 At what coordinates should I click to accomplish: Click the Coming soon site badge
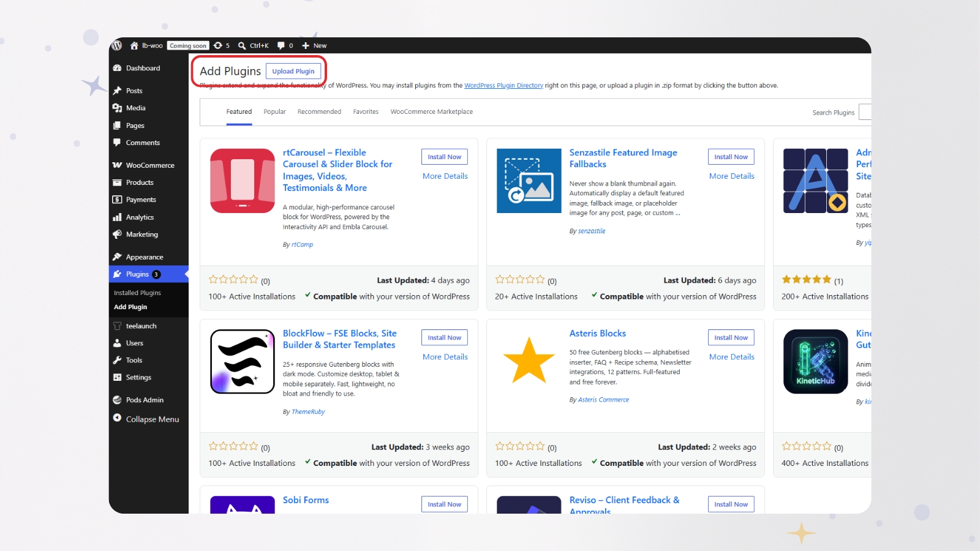coord(188,45)
